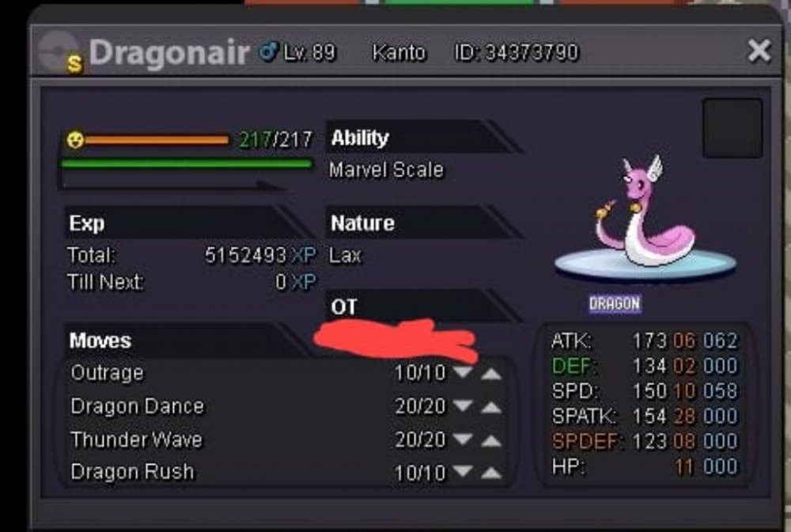Viewport: 791px width, 532px height.
Task: Select the Outrage move
Action: pos(107,372)
